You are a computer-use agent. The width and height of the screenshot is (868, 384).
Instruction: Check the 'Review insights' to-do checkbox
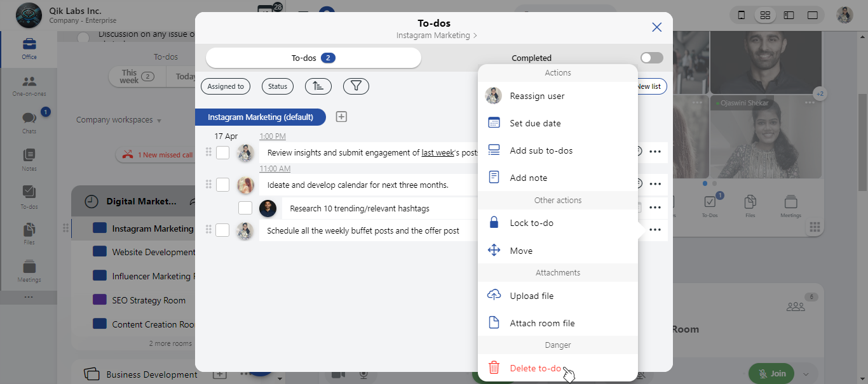222,152
